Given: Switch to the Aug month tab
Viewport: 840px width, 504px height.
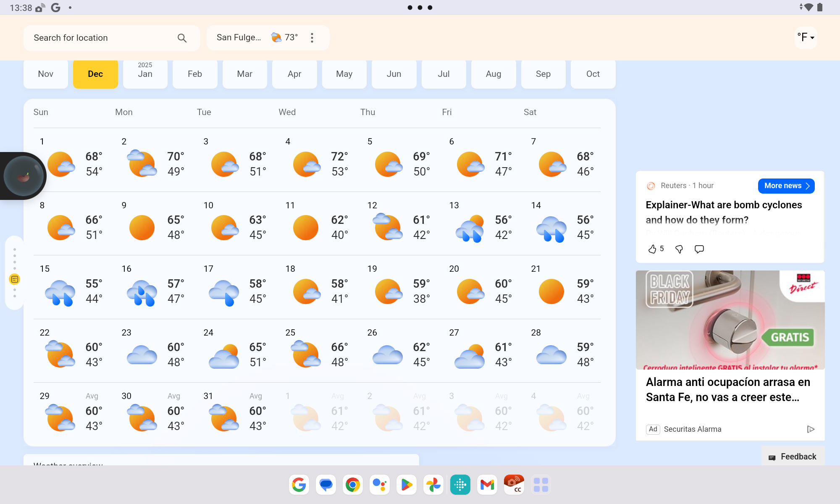Looking at the screenshot, I should pyautogui.click(x=493, y=74).
